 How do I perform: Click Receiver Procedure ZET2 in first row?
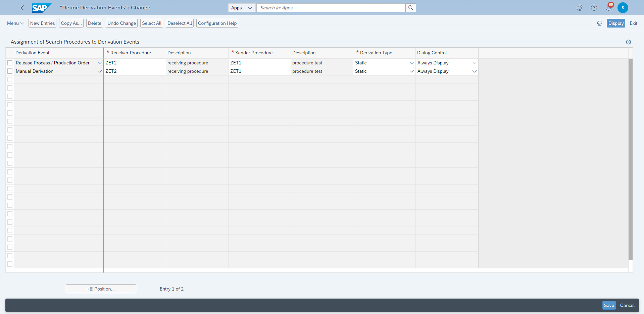coord(135,63)
